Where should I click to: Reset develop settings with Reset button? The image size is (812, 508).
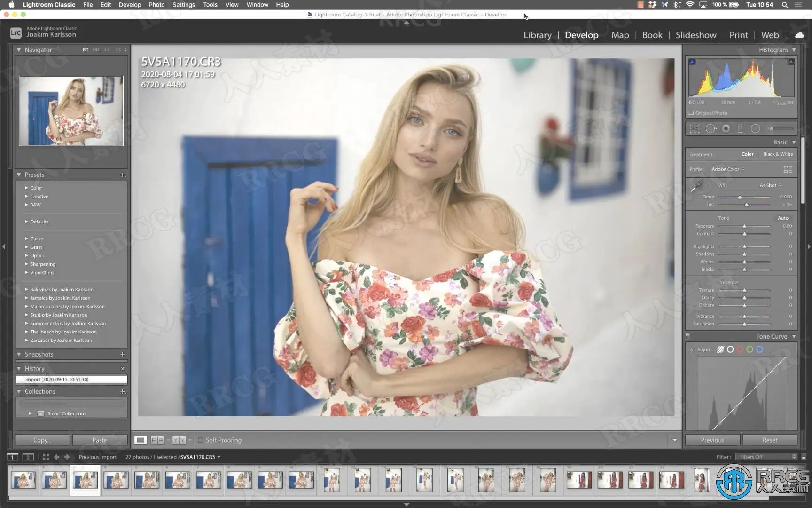point(770,440)
